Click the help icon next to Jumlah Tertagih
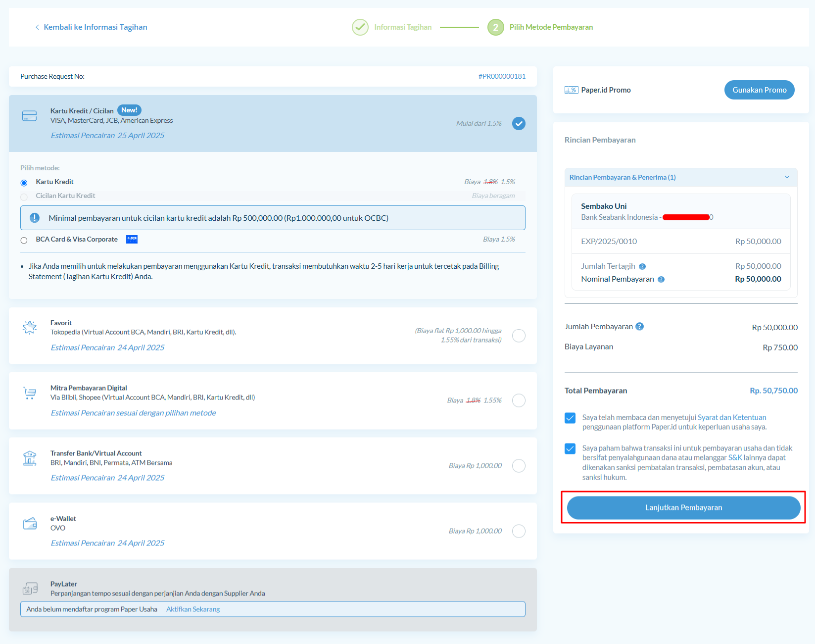The image size is (815, 644). click(x=642, y=266)
